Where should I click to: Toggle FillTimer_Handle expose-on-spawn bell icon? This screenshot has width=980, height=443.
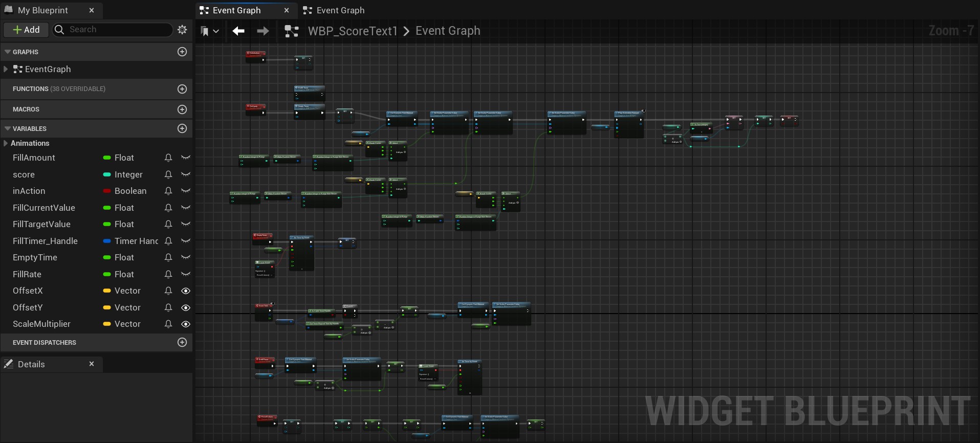tap(168, 241)
